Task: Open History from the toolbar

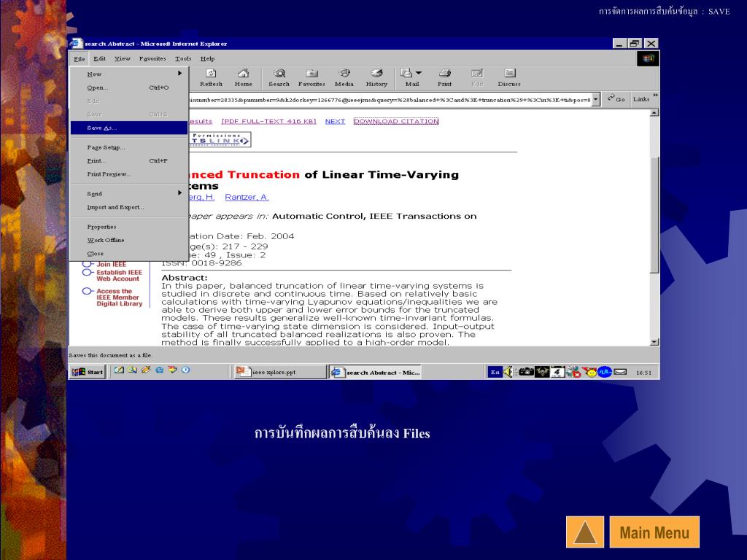Action: pos(376,77)
